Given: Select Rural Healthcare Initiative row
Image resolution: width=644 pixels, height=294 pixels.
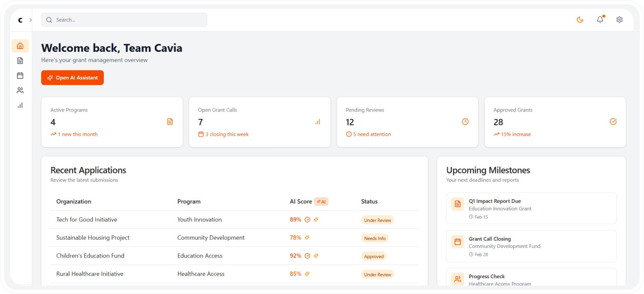Looking at the screenshot, I should [x=235, y=274].
